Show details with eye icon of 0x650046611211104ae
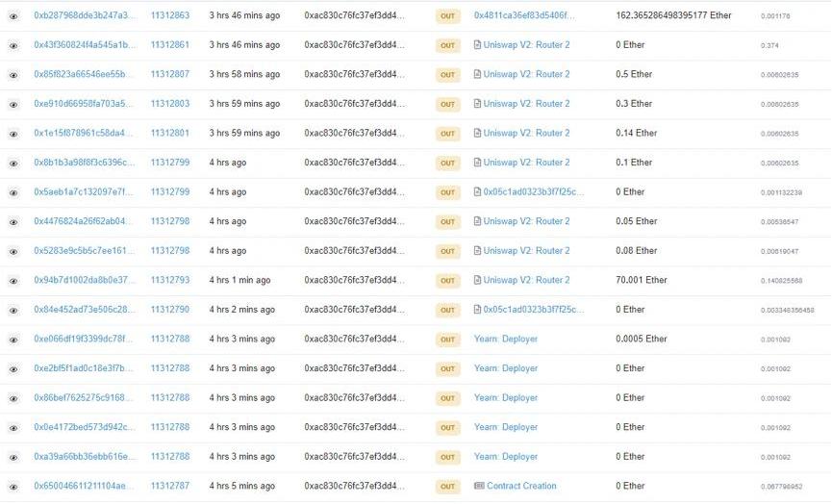Viewport: 832px width, 504px height. click(x=13, y=487)
